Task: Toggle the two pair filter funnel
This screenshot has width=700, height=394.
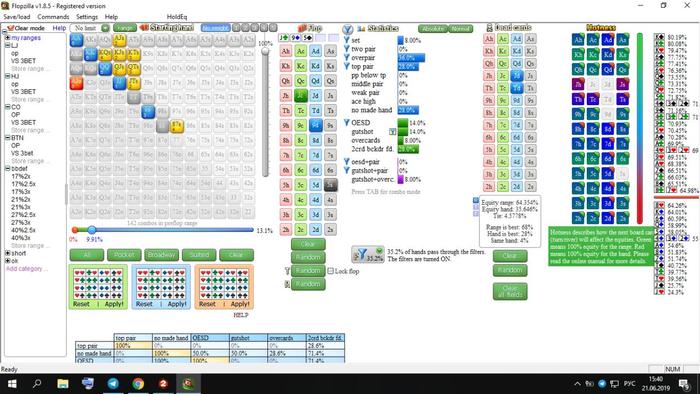Action: (346, 49)
